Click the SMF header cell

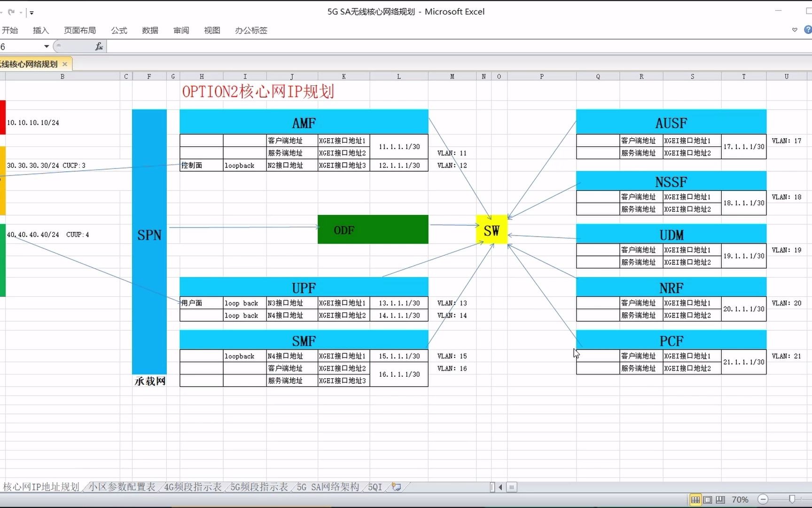304,340
